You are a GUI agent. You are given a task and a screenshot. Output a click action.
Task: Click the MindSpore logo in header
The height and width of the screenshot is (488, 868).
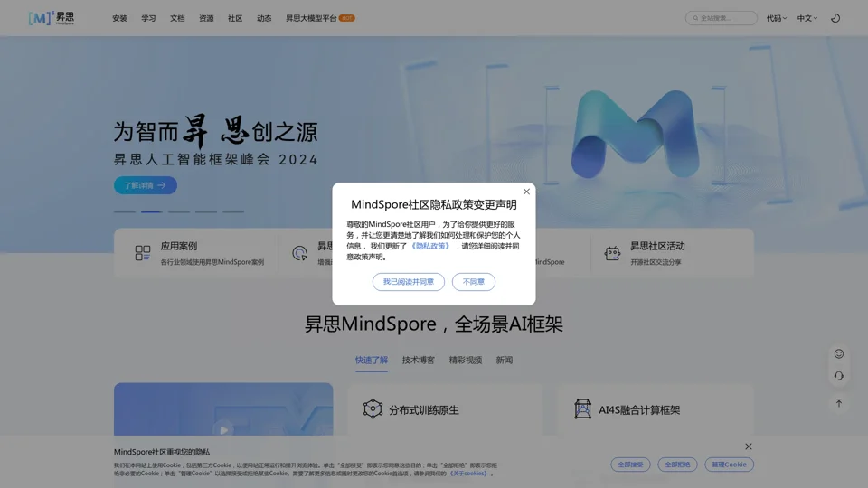point(52,18)
